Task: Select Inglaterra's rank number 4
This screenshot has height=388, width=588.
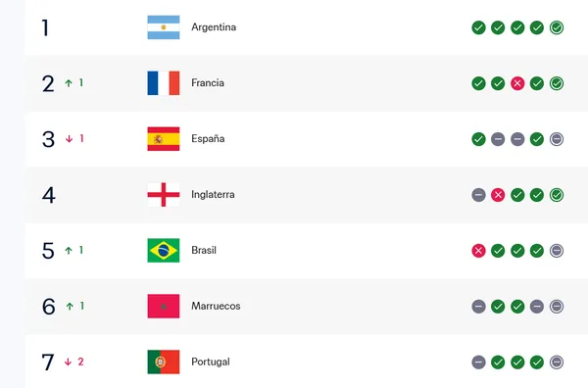Action: tap(49, 195)
